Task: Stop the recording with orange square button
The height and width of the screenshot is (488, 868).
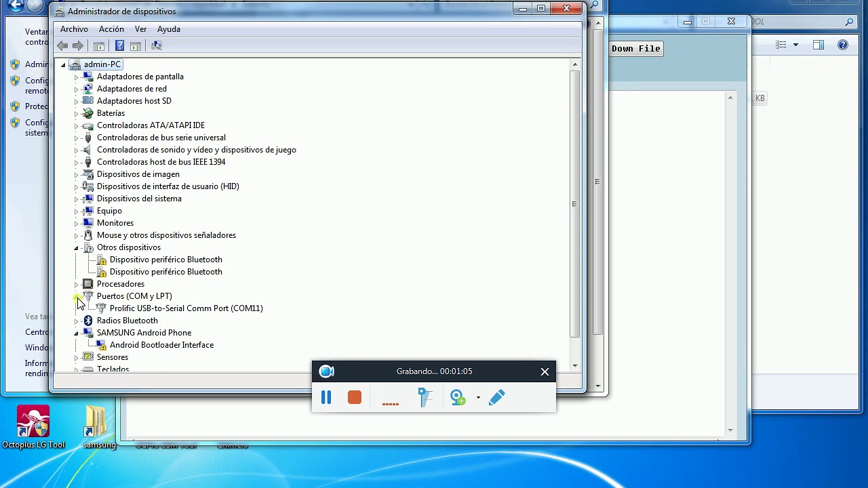Action: coord(355,397)
